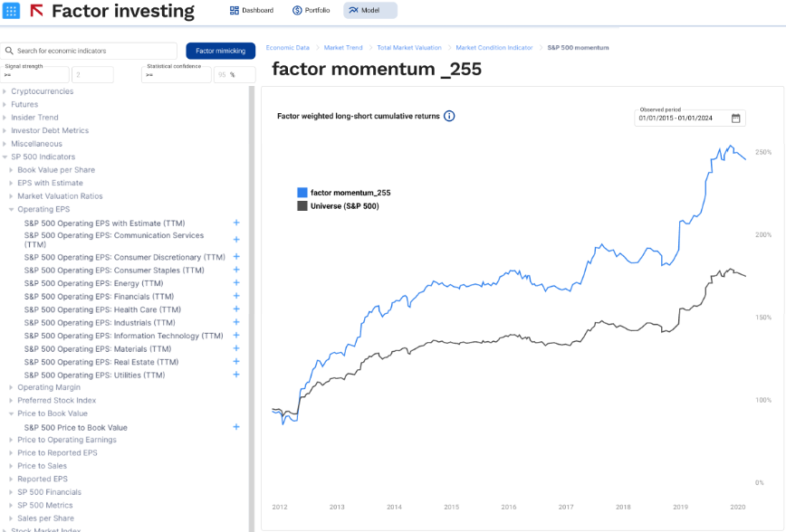Add Operating EPS: Health Care indicator
Image resolution: width=786 pixels, height=532 pixels.
(x=236, y=309)
